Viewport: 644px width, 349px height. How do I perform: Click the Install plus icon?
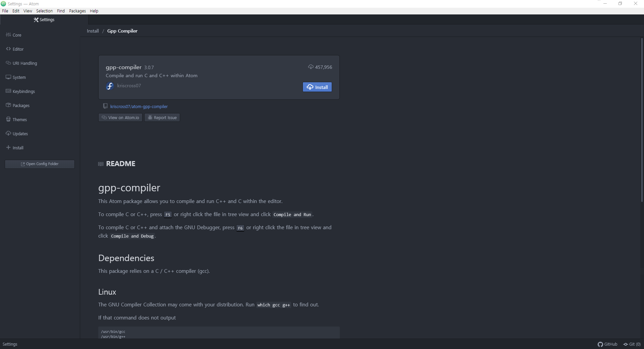[x=8, y=147]
